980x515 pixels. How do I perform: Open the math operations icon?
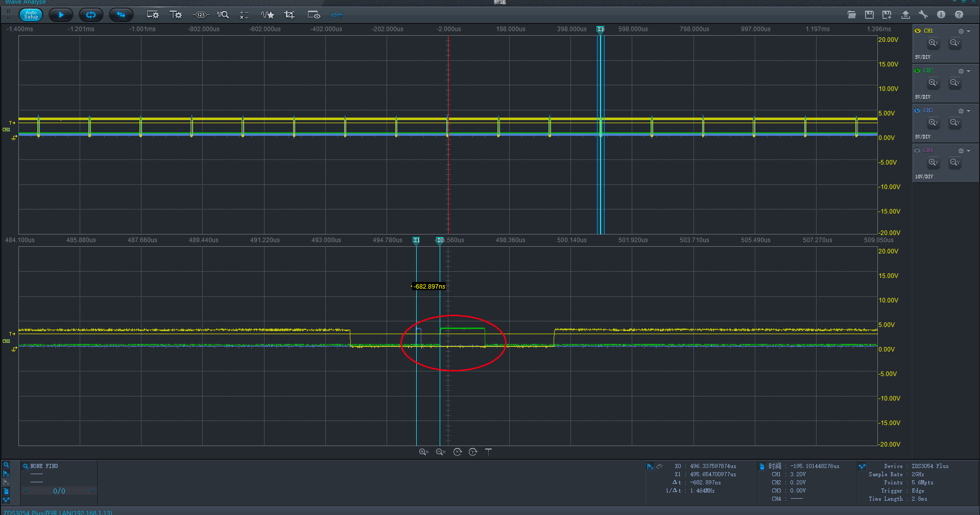click(245, 15)
